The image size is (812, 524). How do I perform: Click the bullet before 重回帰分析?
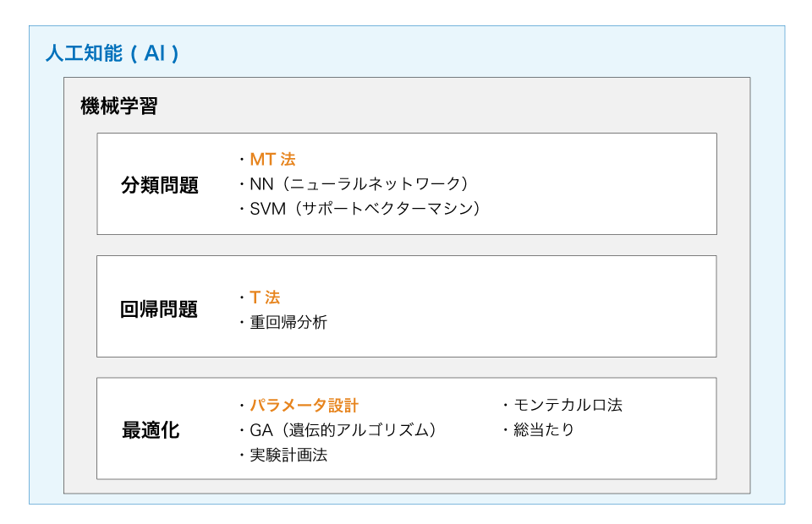(x=242, y=323)
